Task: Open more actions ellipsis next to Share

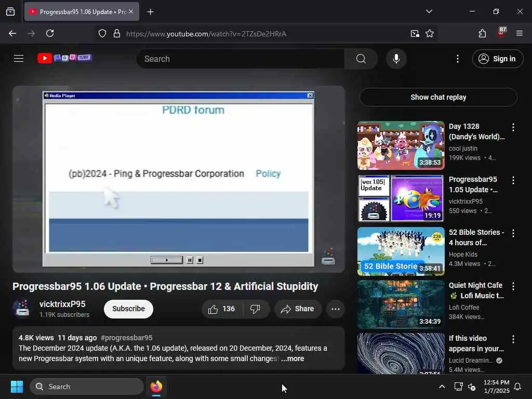Action: (x=335, y=309)
